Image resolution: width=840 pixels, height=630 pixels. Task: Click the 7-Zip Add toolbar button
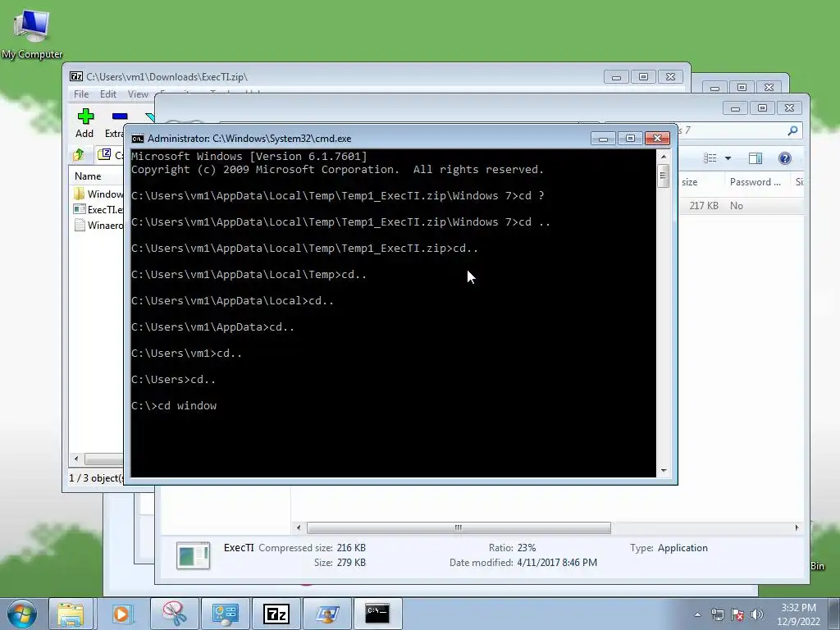(84, 123)
